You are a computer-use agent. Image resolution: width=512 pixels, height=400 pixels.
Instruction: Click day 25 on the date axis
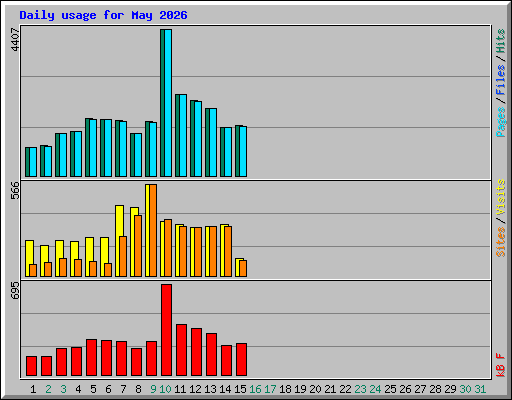(x=390, y=389)
